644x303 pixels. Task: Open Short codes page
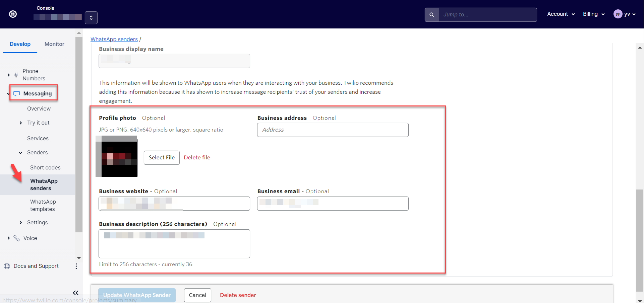pyautogui.click(x=45, y=168)
